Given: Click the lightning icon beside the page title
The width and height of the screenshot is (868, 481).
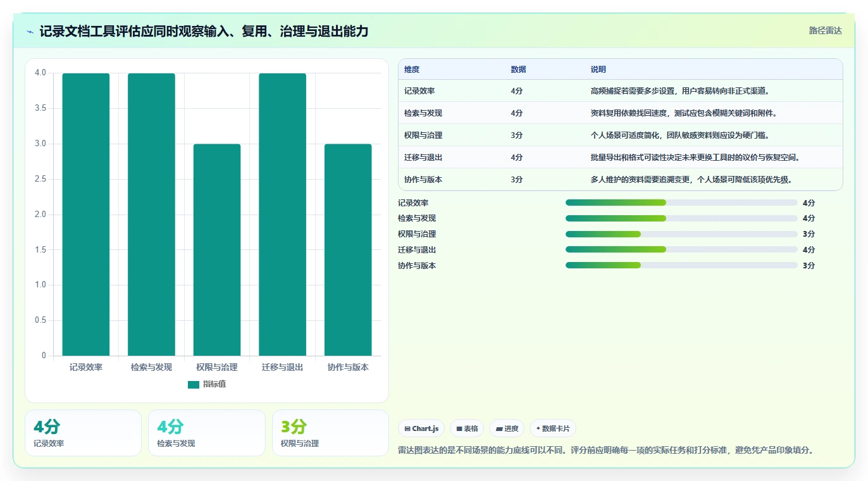Looking at the screenshot, I should pos(30,32).
